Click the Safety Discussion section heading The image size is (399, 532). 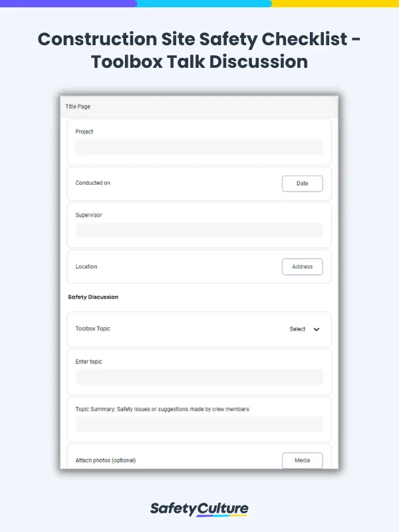pos(93,297)
